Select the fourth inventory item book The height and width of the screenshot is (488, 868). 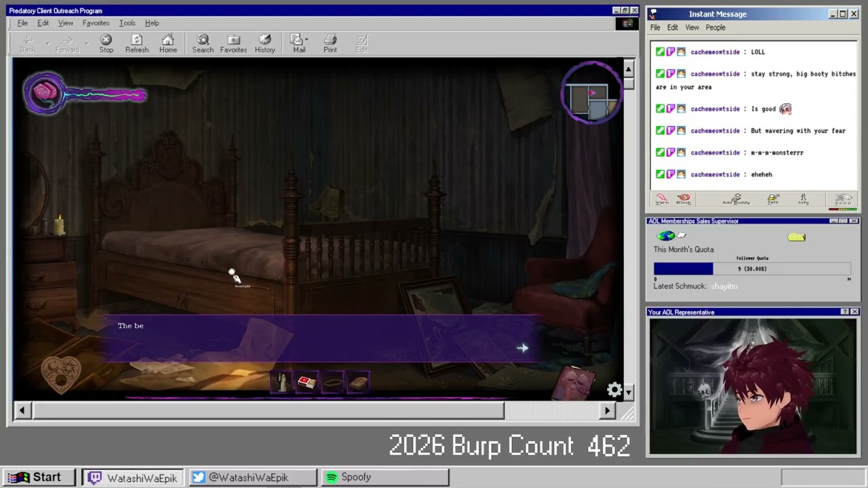click(358, 382)
